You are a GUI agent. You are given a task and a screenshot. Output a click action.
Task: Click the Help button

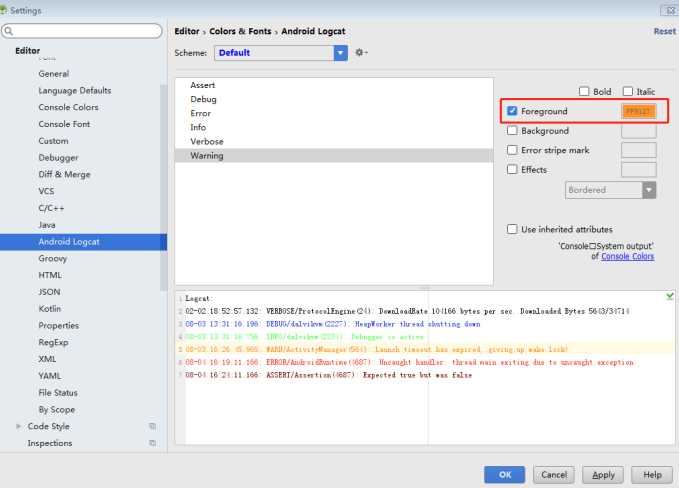(652, 475)
